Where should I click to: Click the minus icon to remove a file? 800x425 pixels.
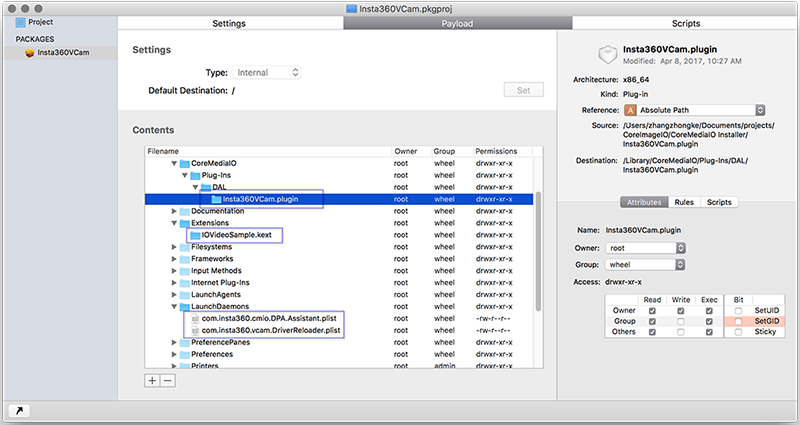click(168, 381)
